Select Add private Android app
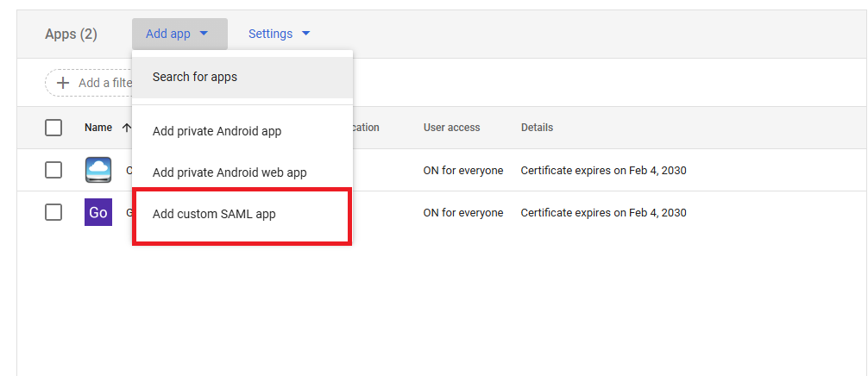868x376 pixels. [242, 132]
